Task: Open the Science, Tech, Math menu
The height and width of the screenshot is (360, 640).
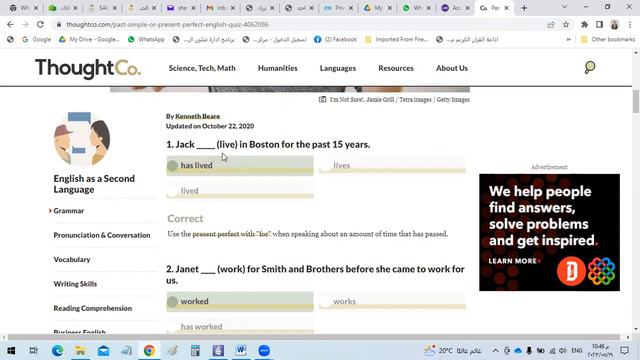Action: (x=202, y=68)
